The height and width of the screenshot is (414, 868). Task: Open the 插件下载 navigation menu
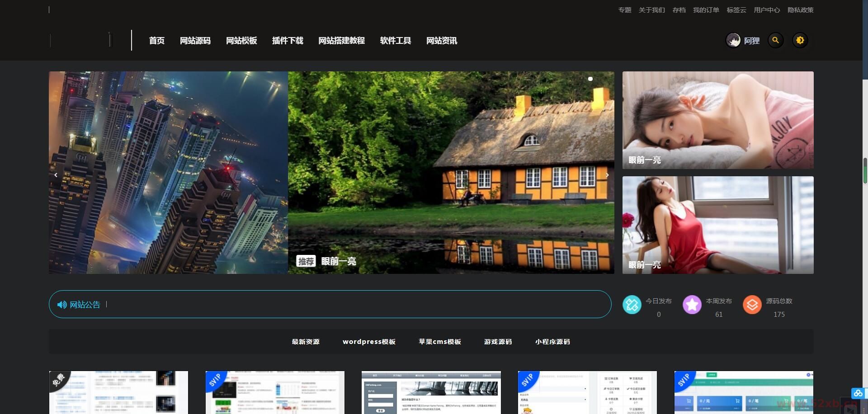288,41
